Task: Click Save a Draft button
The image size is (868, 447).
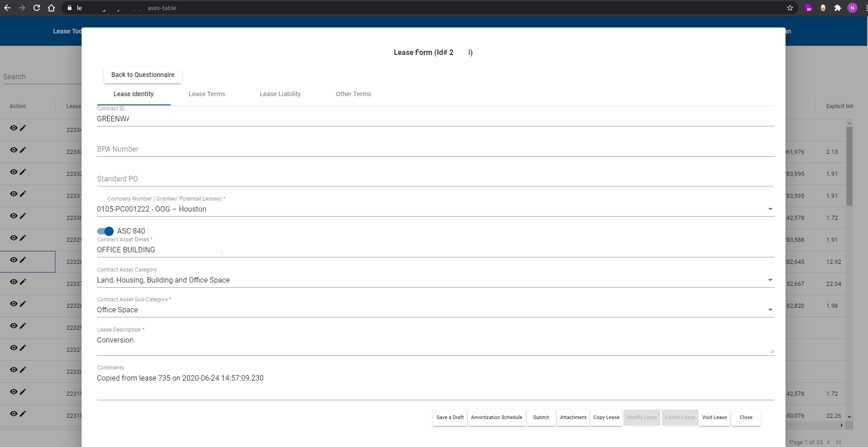Action: [x=450, y=417]
